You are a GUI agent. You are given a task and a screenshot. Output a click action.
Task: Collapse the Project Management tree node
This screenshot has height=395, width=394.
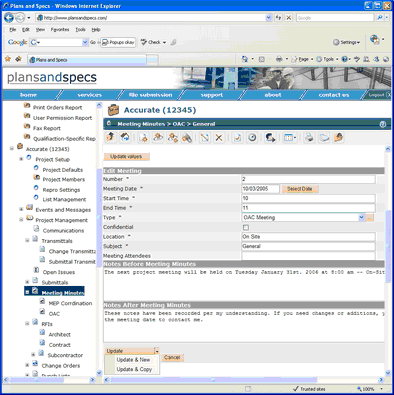(x=21, y=219)
